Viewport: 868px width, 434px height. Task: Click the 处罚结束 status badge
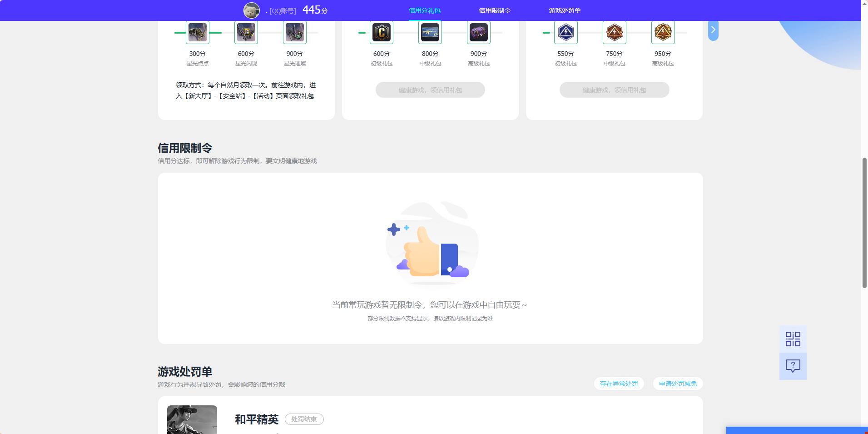tap(304, 419)
